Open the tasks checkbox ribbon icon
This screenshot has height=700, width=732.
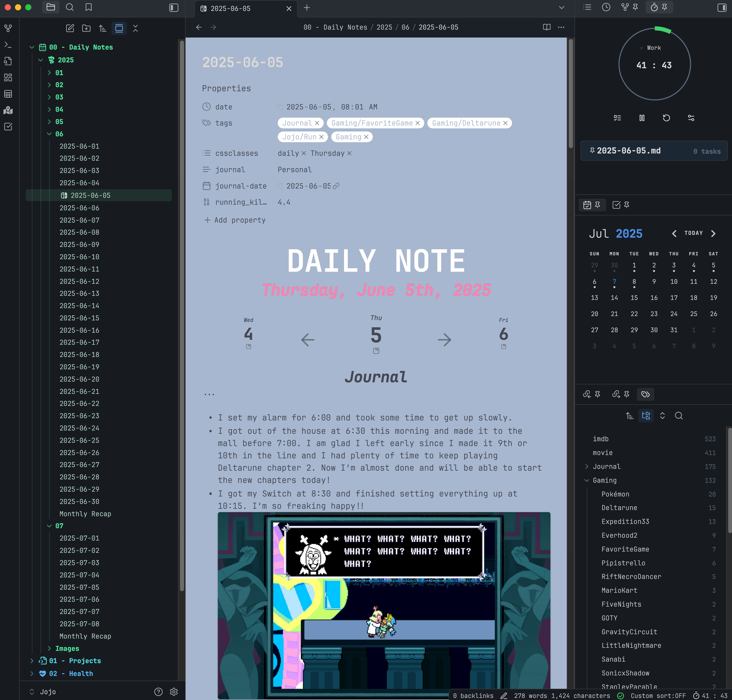pos(8,127)
